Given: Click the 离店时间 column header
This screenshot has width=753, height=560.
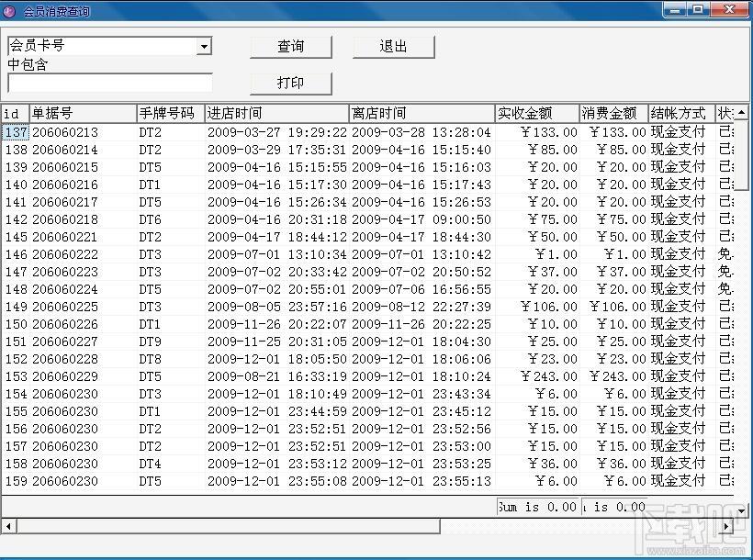Looking at the screenshot, I should 421,113.
